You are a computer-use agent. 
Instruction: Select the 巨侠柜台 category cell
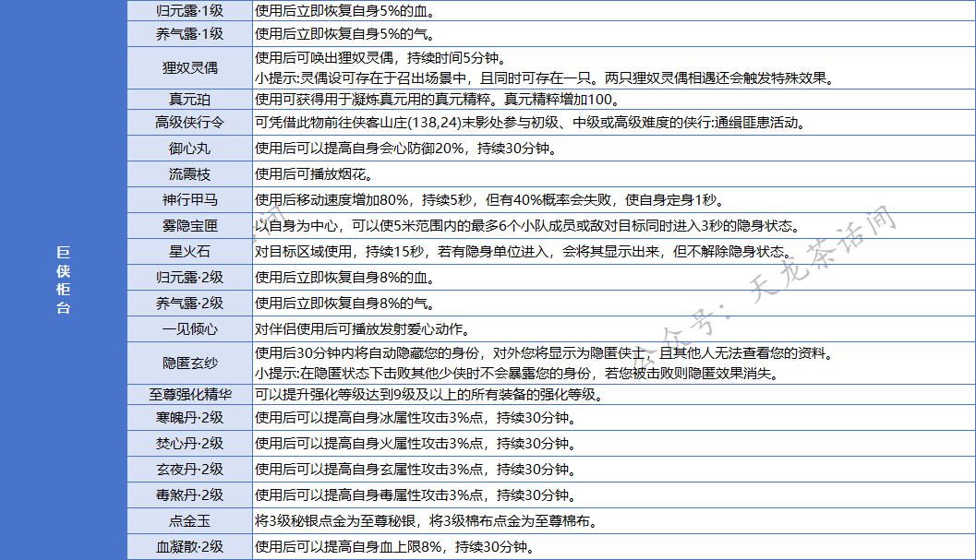coord(64,280)
